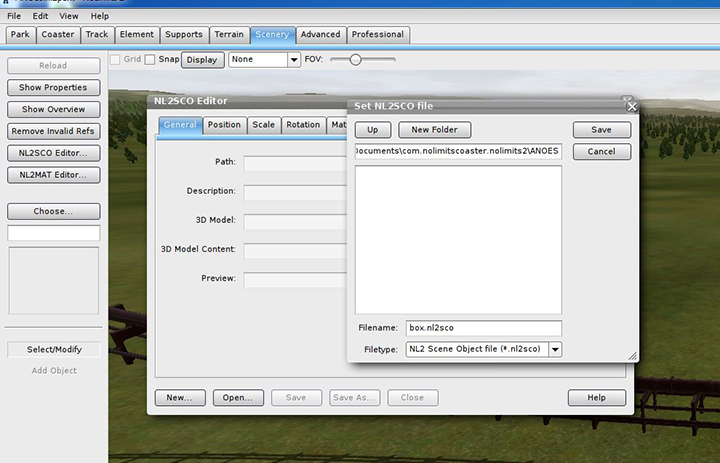Viewport: 720px width, 463px height.
Task: Toggle the Grid checkbox
Action: click(x=114, y=60)
